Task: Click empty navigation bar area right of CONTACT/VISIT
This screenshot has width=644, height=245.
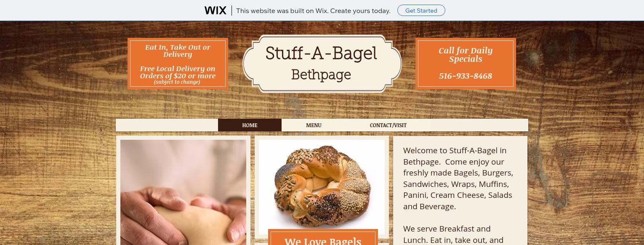Action: pos(479,125)
